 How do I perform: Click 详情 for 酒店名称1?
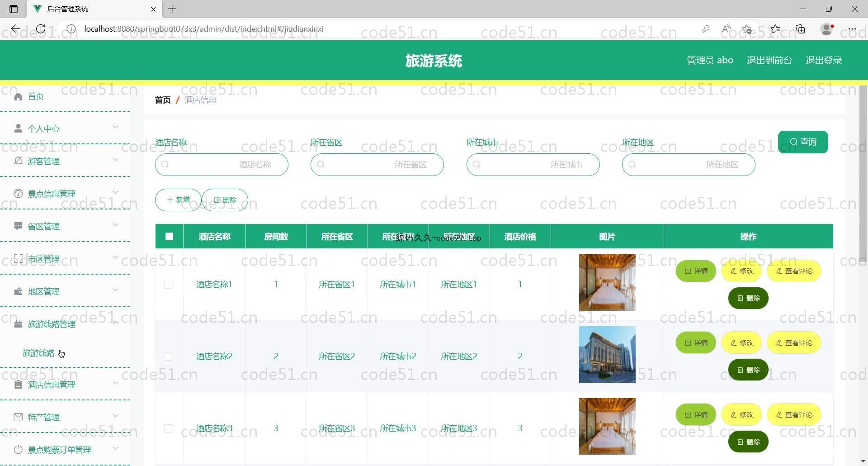click(x=696, y=271)
